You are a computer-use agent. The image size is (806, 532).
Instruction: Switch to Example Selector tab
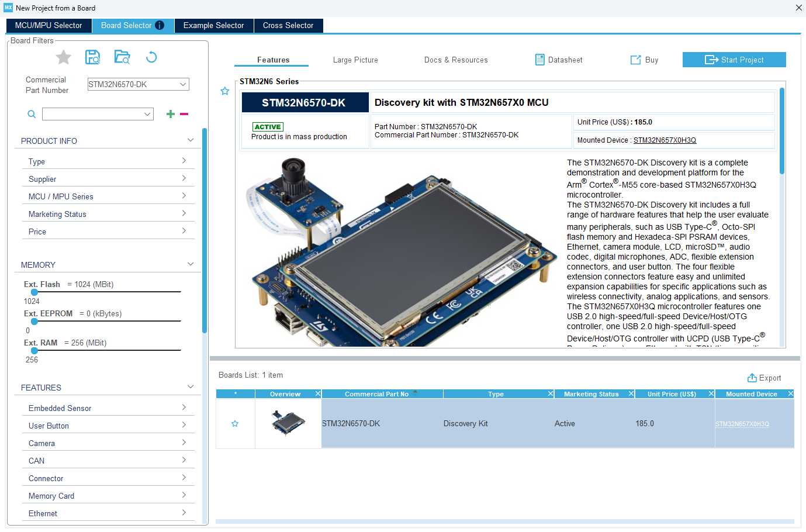[x=213, y=26]
